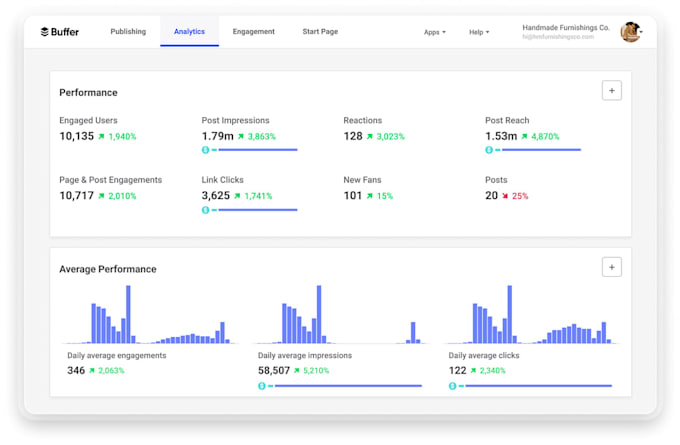
Task: Click the Reactions value 128
Action: [x=353, y=136]
